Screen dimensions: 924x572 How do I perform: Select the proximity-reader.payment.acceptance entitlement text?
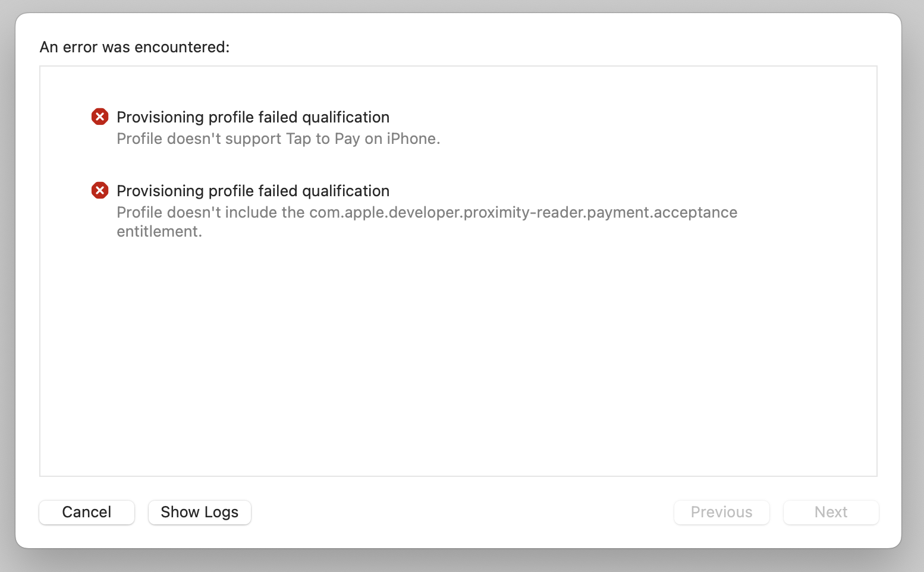pos(427,222)
